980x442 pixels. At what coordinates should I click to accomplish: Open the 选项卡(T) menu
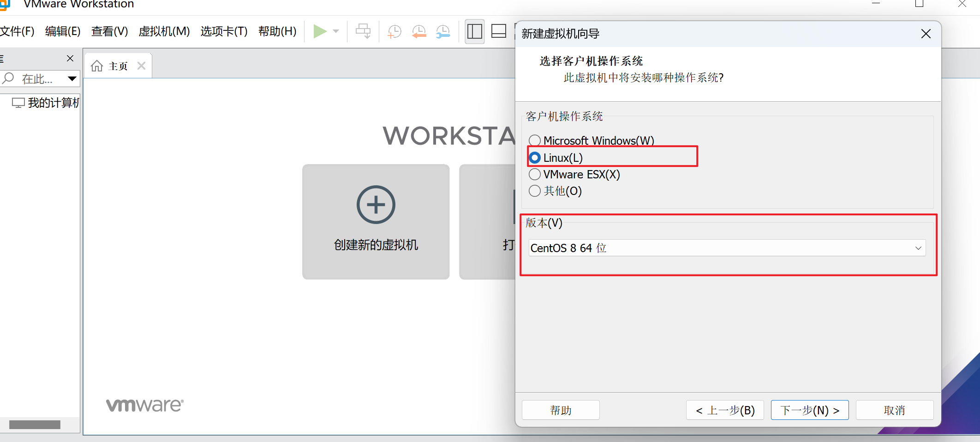tap(224, 31)
